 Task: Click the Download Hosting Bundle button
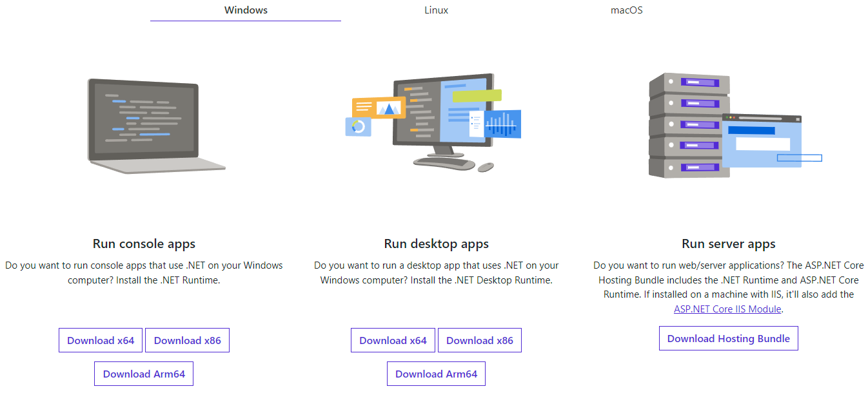(x=729, y=338)
